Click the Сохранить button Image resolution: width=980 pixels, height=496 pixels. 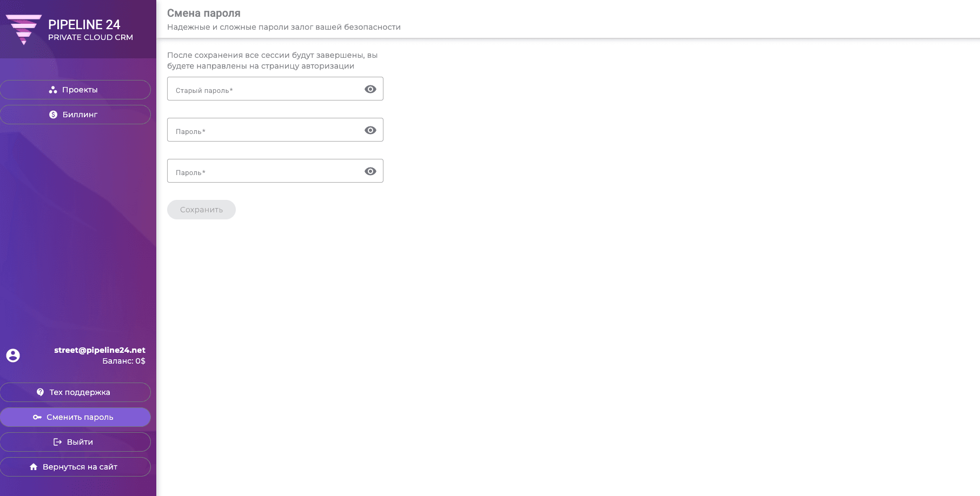coord(201,210)
